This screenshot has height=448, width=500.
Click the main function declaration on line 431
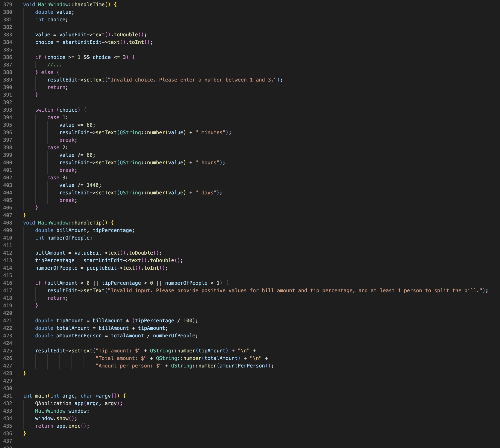click(41, 396)
